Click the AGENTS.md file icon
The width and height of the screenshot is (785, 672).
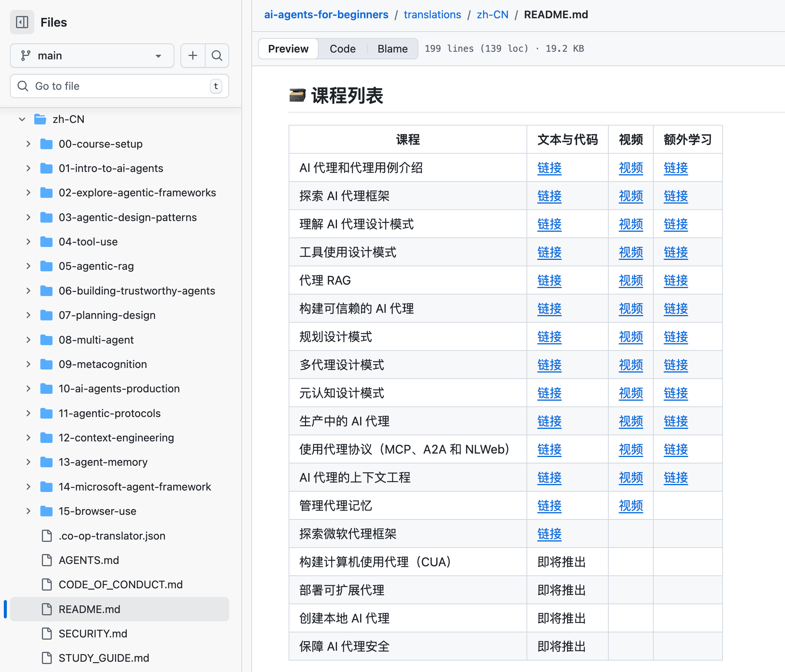click(46, 560)
